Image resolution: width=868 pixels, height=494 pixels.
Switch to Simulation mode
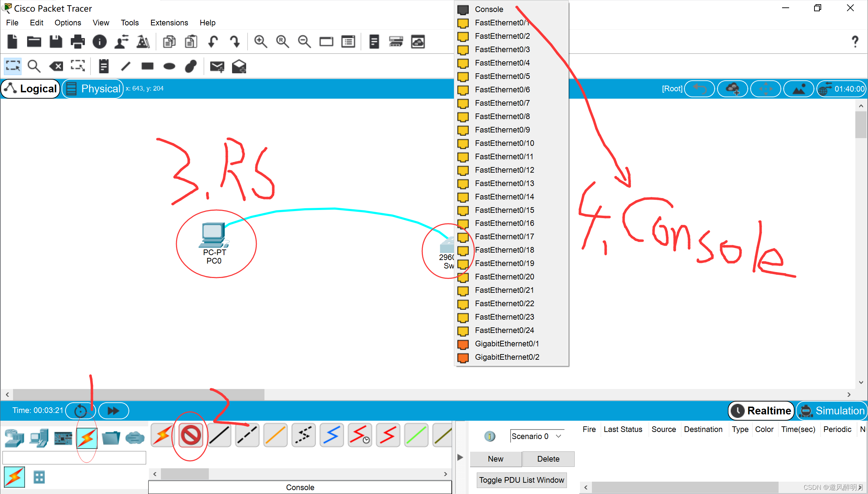pyautogui.click(x=832, y=411)
